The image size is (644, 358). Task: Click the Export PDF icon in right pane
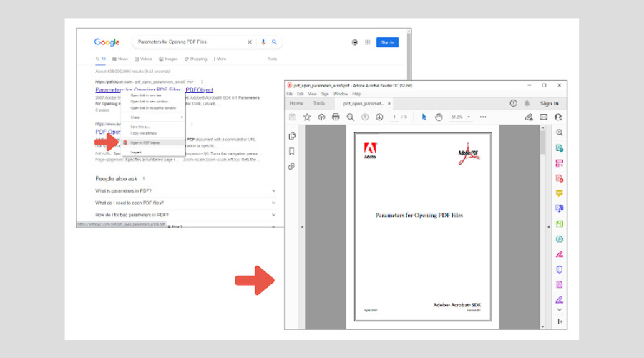(560, 148)
